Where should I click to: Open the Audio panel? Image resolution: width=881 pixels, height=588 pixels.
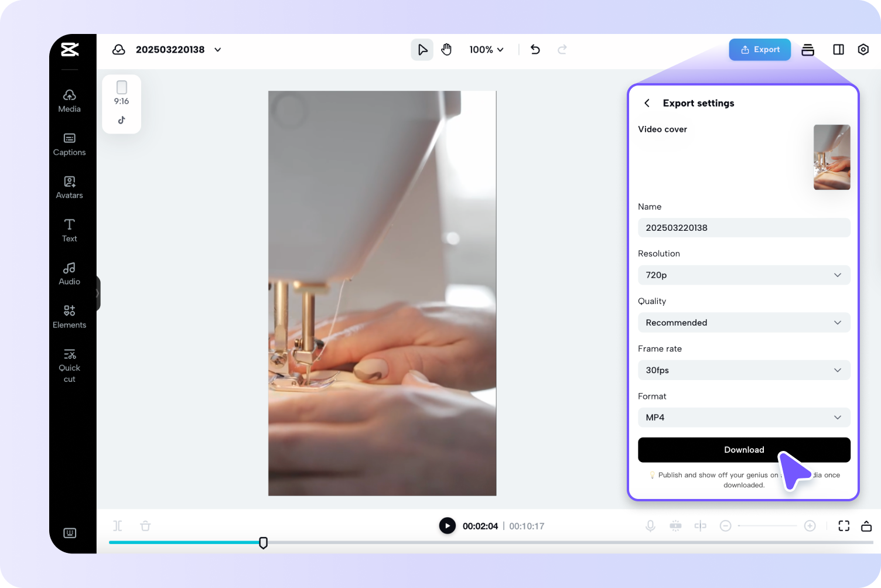[x=70, y=274]
